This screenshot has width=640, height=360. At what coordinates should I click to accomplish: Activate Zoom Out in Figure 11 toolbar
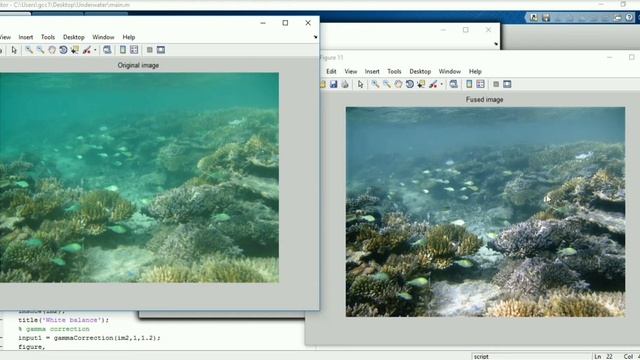click(387, 84)
